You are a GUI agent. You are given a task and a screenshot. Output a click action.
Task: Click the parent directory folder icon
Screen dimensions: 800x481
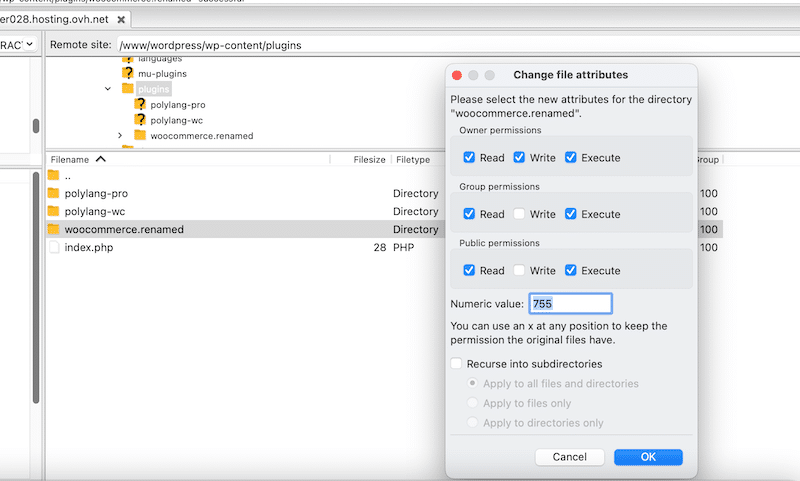pos(54,175)
